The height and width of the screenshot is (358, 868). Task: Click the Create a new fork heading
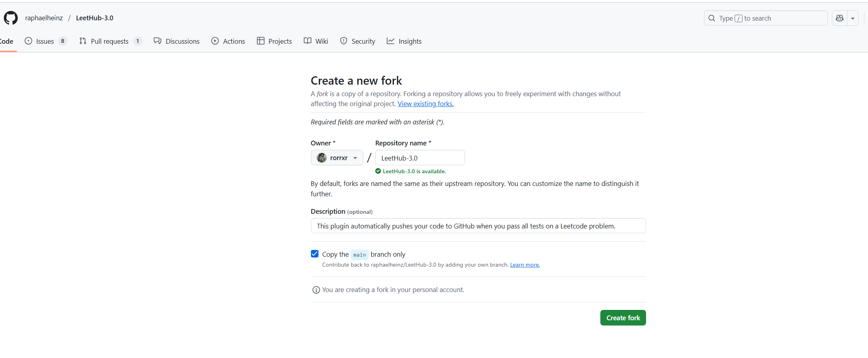[x=356, y=81]
